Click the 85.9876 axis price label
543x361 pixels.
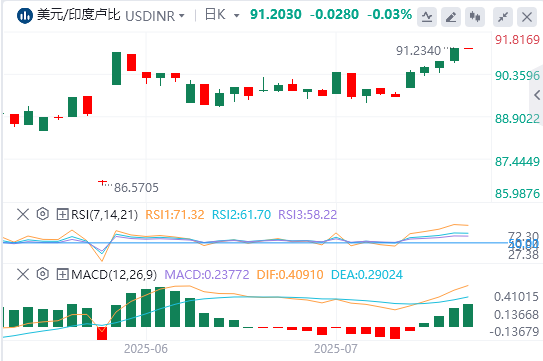517,193
